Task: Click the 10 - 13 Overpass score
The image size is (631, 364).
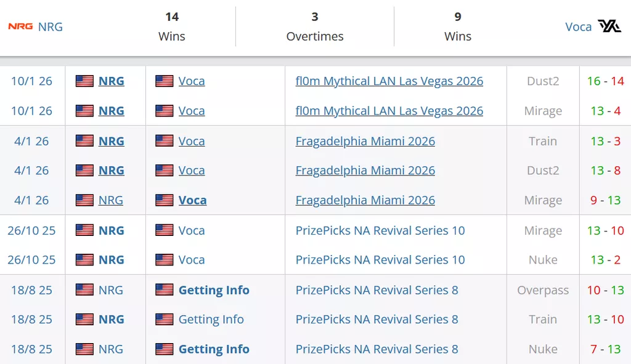Action: (605, 290)
